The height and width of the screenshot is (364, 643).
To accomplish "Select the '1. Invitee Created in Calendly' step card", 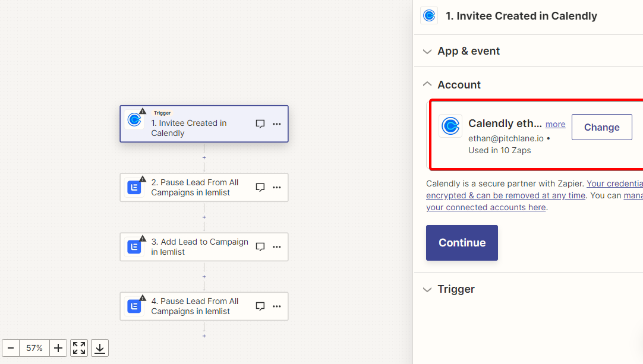I will (204, 124).
